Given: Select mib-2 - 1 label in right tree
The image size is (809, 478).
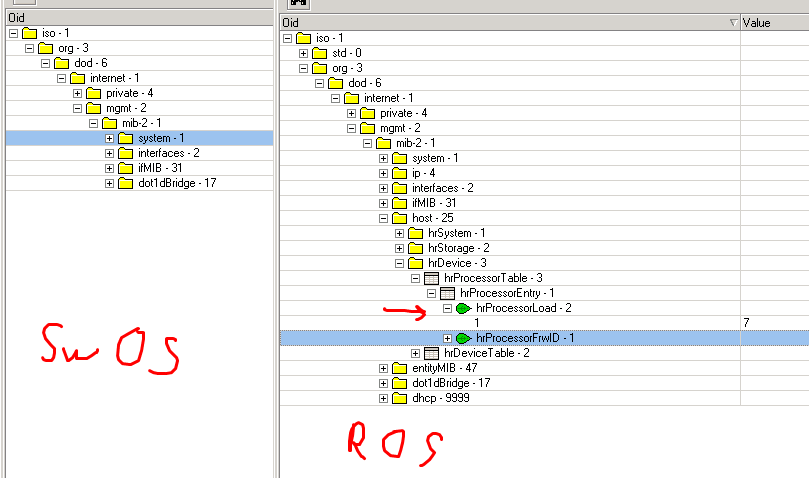Looking at the screenshot, I should [x=416, y=144].
